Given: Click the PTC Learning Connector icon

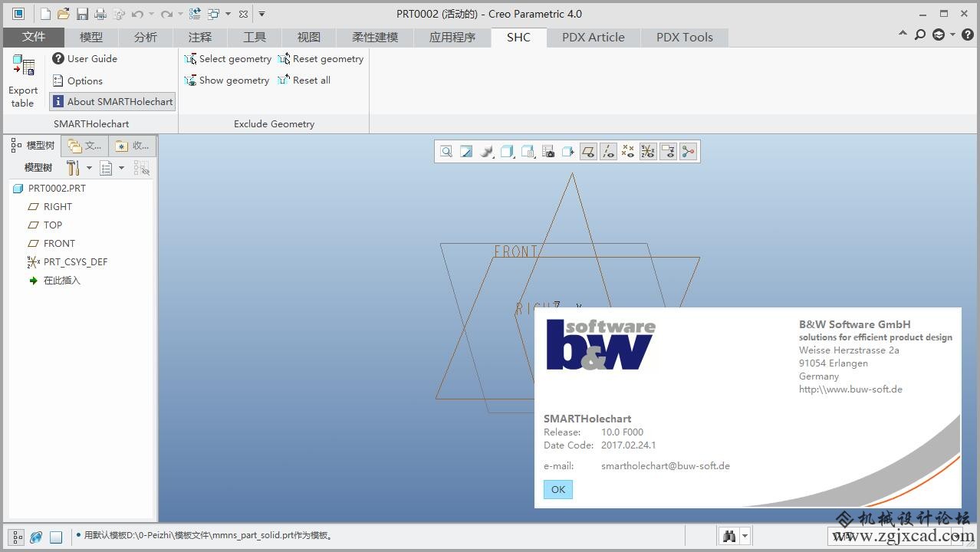Looking at the screenshot, I should (x=939, y=34).
